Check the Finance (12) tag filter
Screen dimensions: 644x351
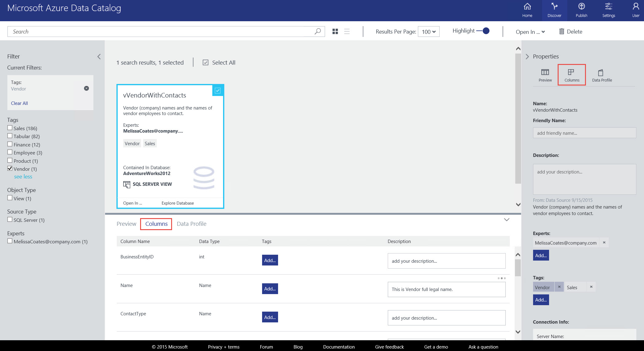click(10, 144)
